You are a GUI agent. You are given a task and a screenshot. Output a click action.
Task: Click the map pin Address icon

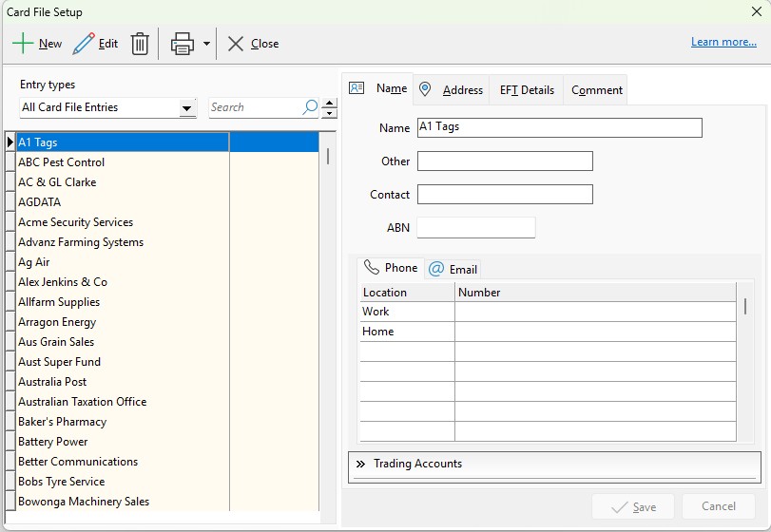pyautogui.click(x=425, y=89)
